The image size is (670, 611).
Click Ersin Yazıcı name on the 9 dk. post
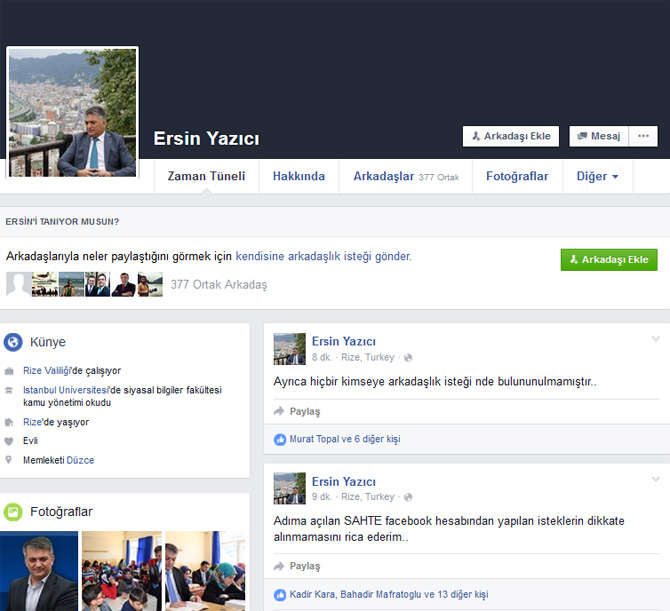click(344, 482)
